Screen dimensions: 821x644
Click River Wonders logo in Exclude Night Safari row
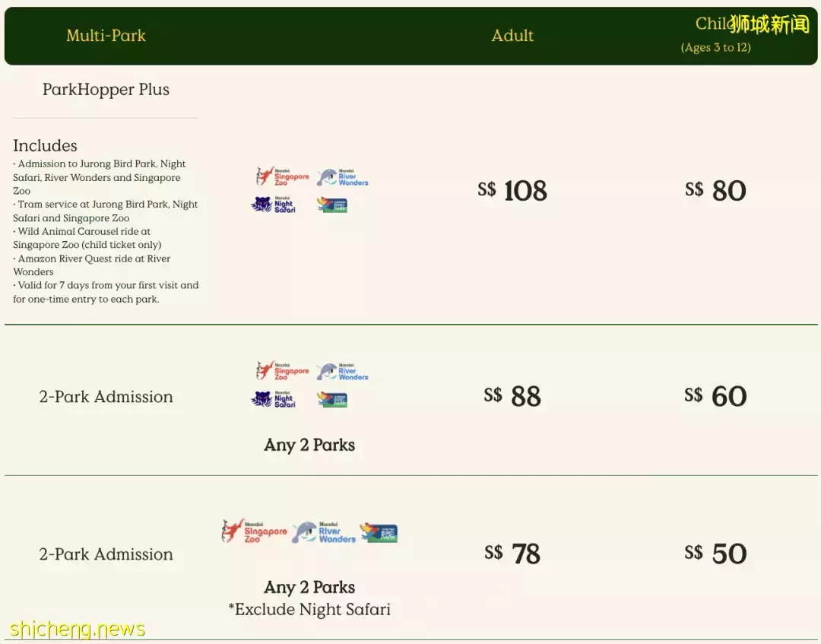[x=324, y=532]
